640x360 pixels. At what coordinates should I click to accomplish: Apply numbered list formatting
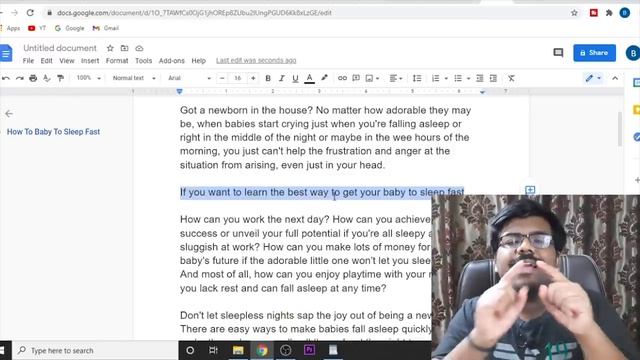(x=436, y=78)
